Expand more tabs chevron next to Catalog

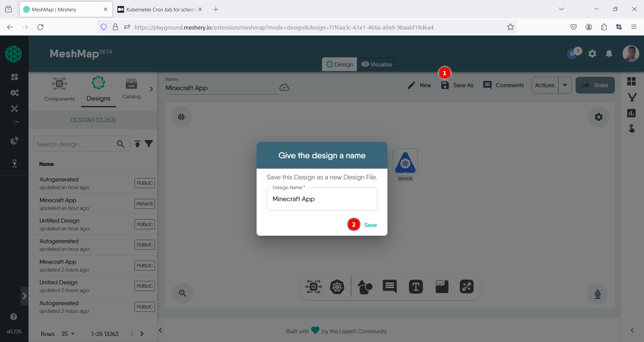[x=151, y=89]
